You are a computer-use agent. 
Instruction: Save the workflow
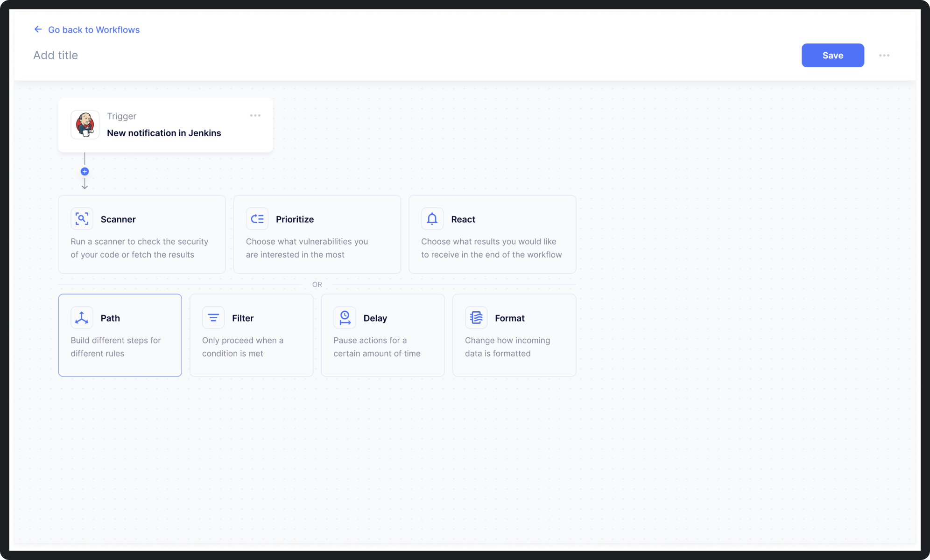tap(832, 56)
